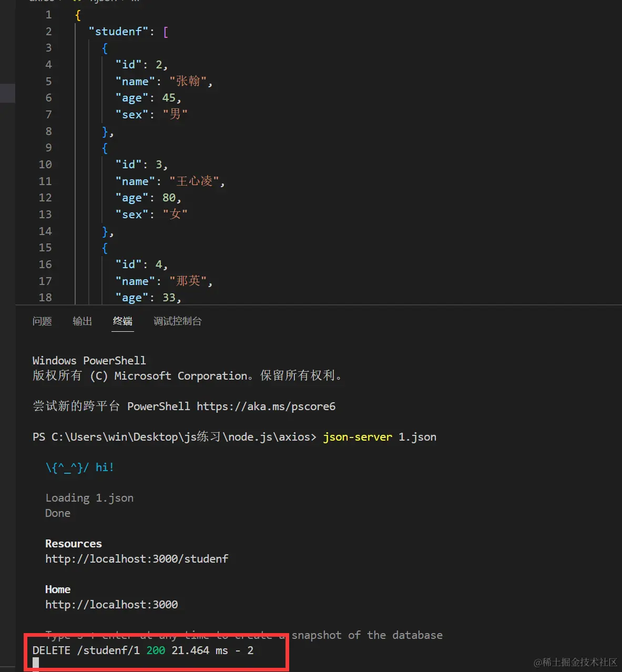
Task: Click line number 10 in the gutter
Action: coord(45,164)
